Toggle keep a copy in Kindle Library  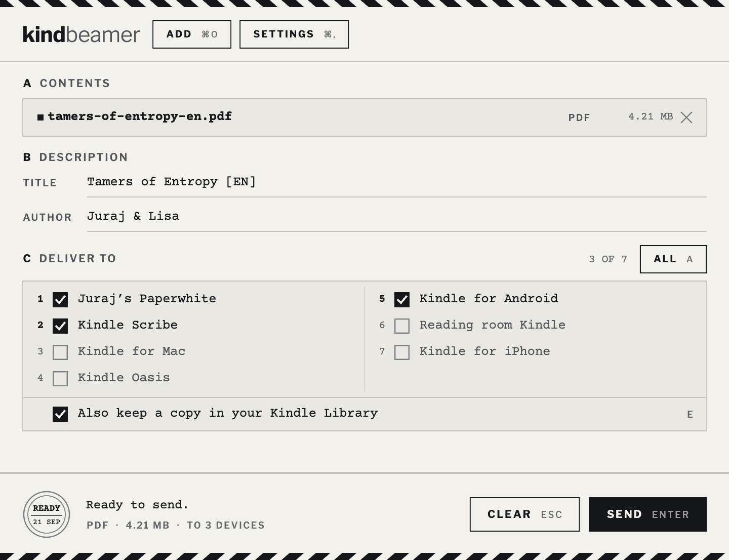[60, 414]
